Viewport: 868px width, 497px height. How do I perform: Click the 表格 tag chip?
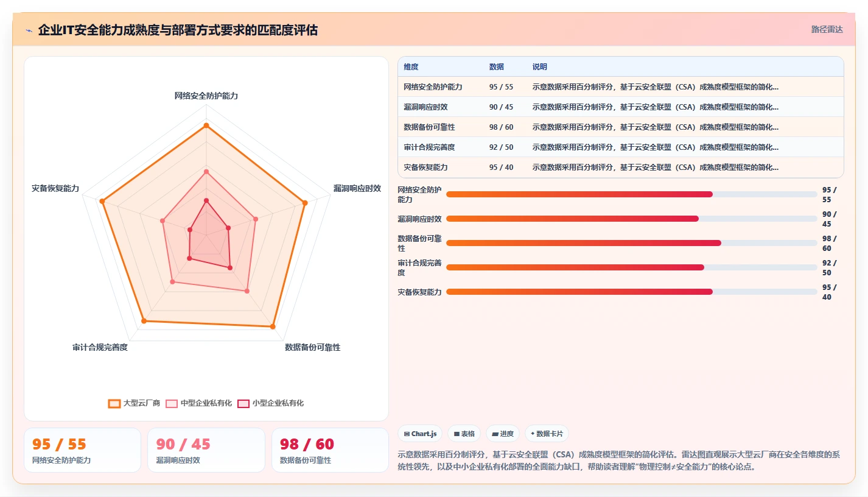(x=464, y=434)
